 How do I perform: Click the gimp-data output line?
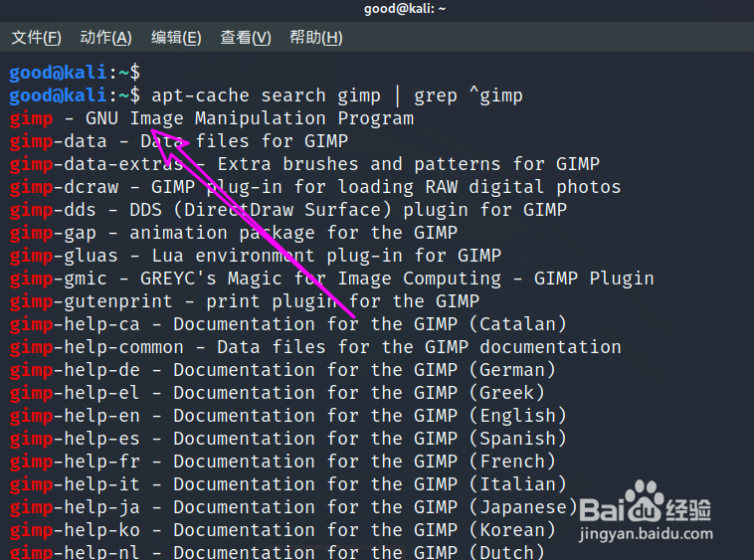pyautogui.click(x=178, y=141)
